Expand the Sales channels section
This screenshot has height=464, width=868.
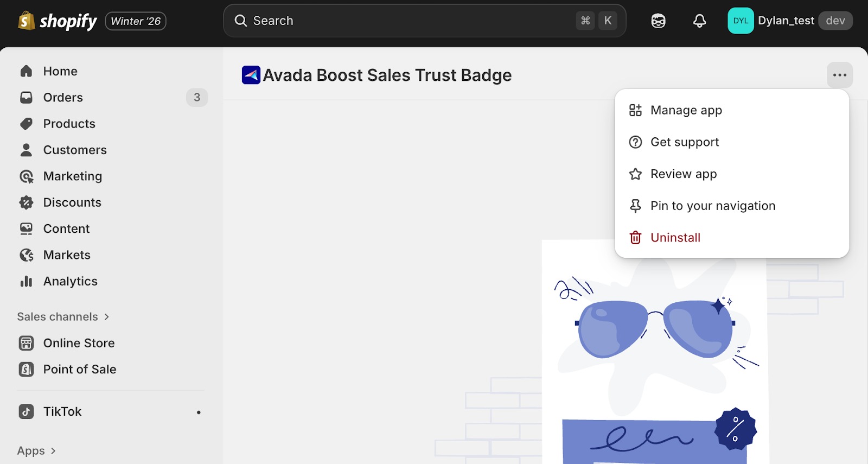pos(63,316)
